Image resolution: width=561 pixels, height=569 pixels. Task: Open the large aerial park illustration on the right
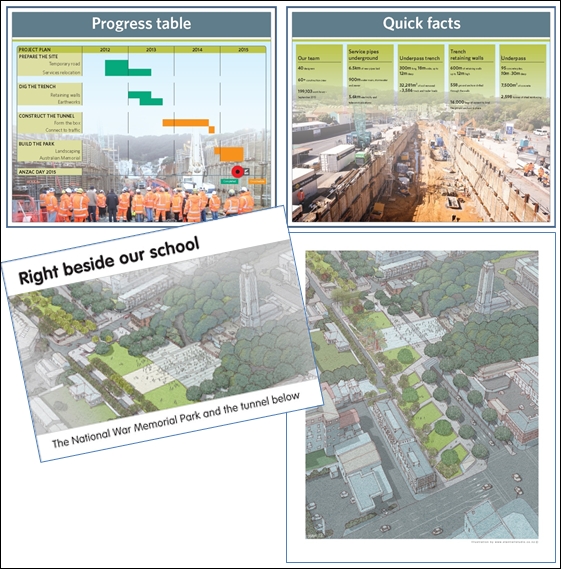click(422, 394)
